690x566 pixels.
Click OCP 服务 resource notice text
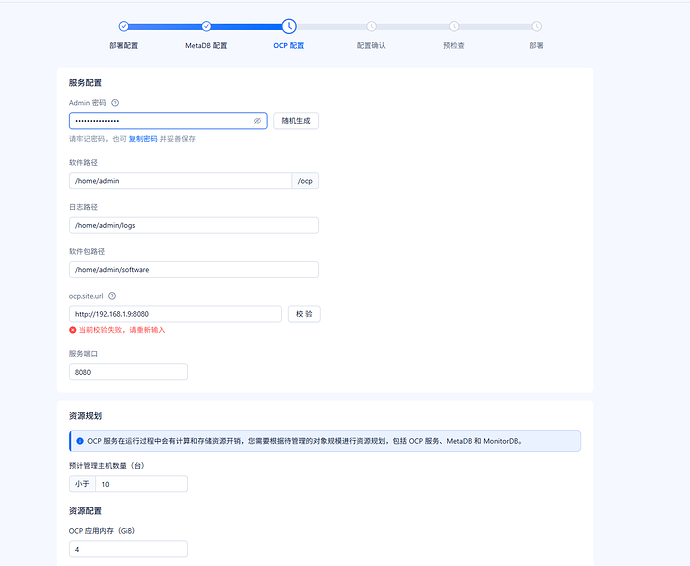click(x=306, y=441)
